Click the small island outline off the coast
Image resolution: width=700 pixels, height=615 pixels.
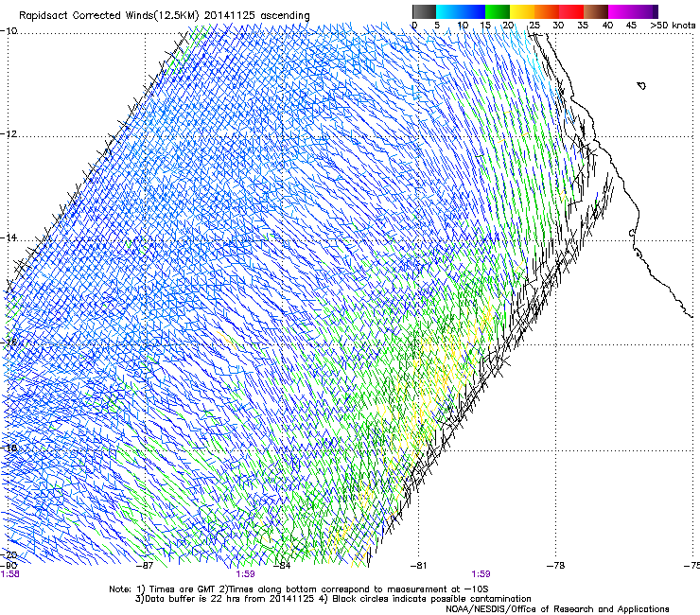pyautogui.click(x=641, y=85)
